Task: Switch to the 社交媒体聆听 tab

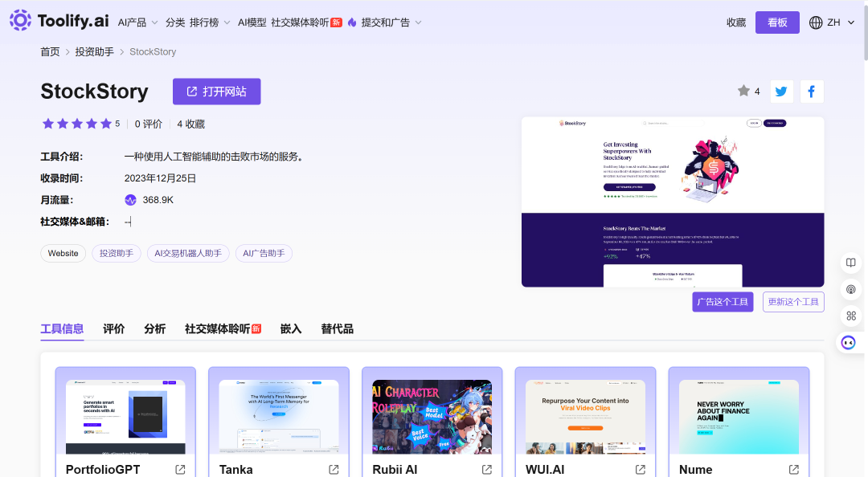Action: (x=223, y=328)
